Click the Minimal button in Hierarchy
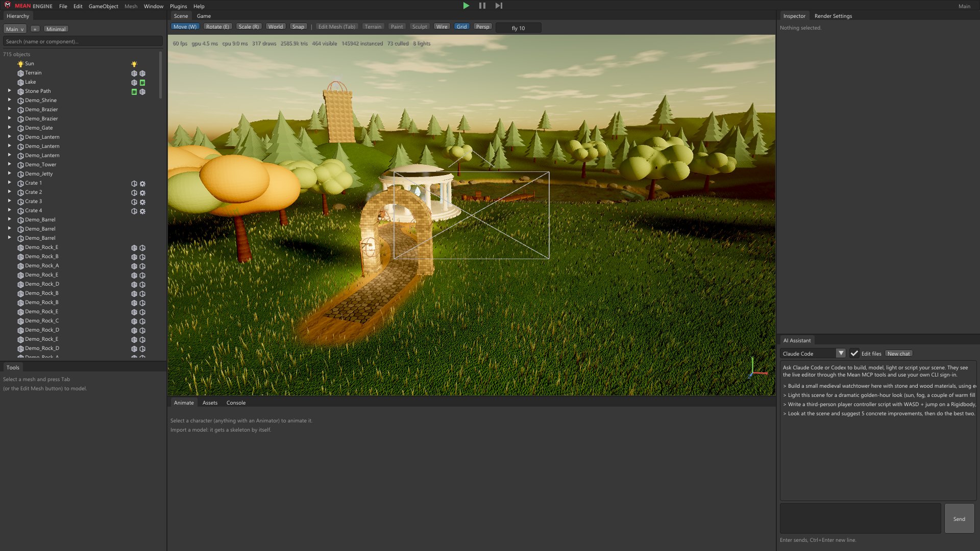980x551 pixels. [x=56, y=29]
